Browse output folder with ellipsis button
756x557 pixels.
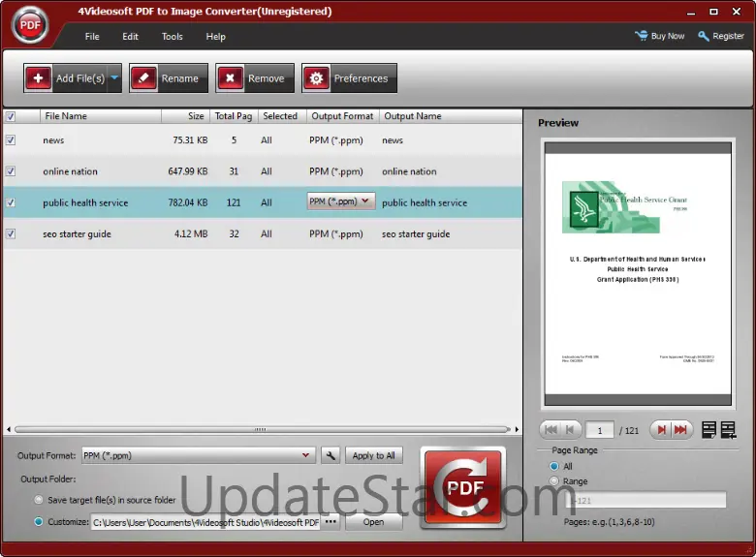[331, 522]
